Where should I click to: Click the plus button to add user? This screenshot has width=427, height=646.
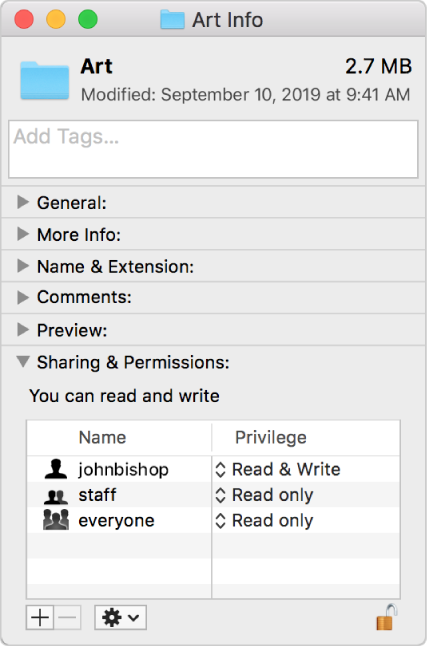click(40, 618)
